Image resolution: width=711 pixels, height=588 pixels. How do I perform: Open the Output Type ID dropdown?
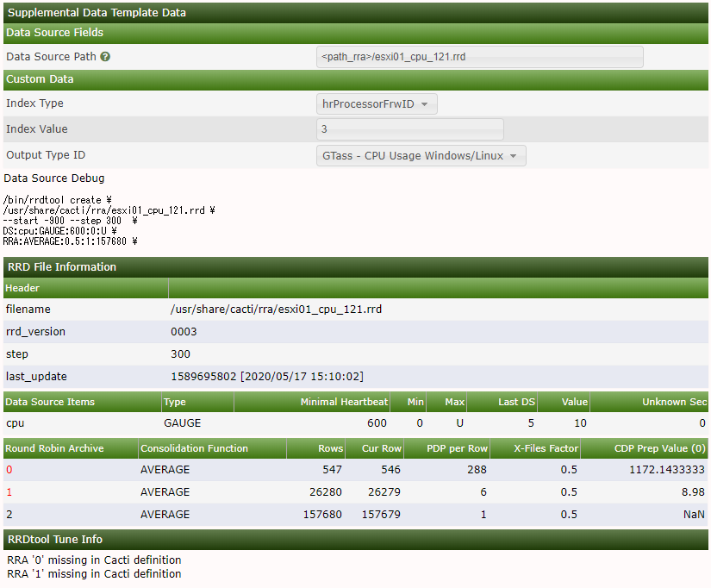[x=421, y=155]
